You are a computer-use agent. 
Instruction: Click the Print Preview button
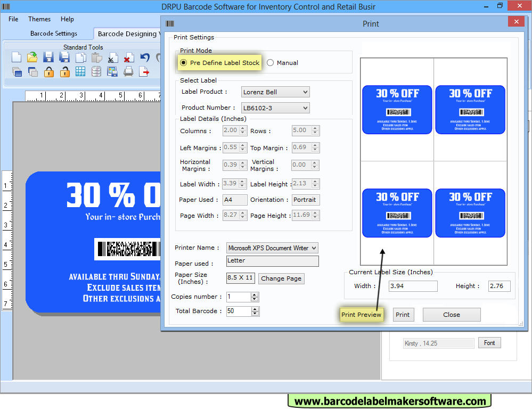(362, 315)
